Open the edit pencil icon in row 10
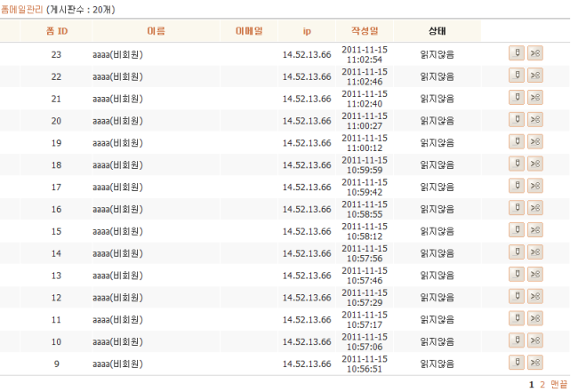 (516, 340)
